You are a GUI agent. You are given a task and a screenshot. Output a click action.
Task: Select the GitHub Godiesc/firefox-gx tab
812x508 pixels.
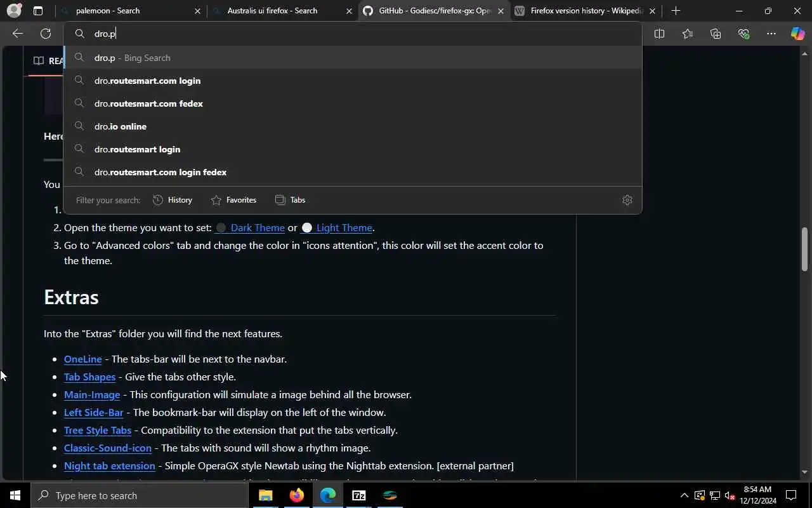click(435, 11)
